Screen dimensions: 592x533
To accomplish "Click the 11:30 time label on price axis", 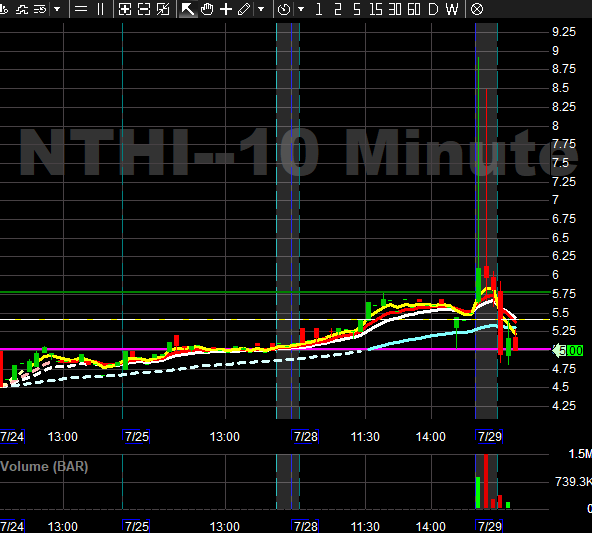I will coord(365,437).
